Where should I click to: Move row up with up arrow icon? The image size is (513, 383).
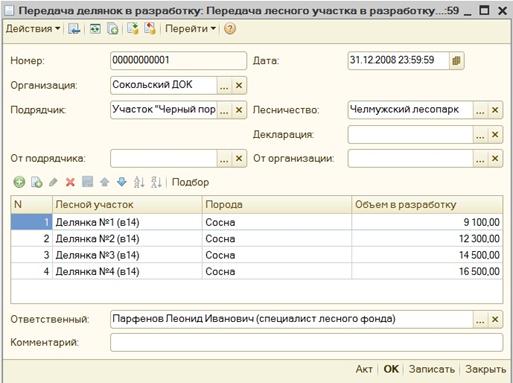(105, 182)
